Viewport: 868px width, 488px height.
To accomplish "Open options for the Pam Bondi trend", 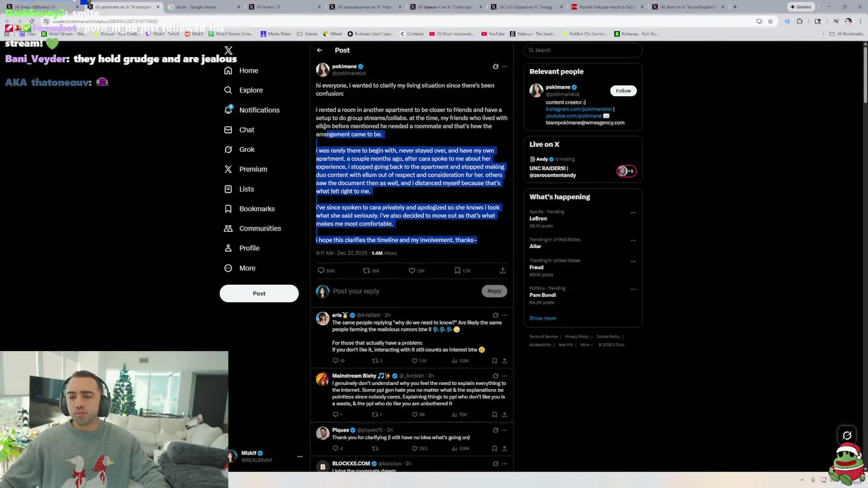I will [x=633, y=289].
